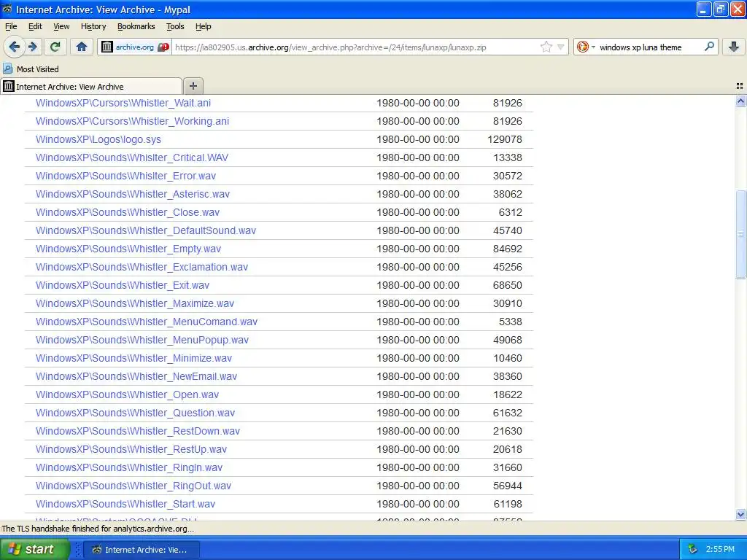747x560 pixels.
Task: Open the Edit menu
Action: pyautogui.click(x=35, y=26)
